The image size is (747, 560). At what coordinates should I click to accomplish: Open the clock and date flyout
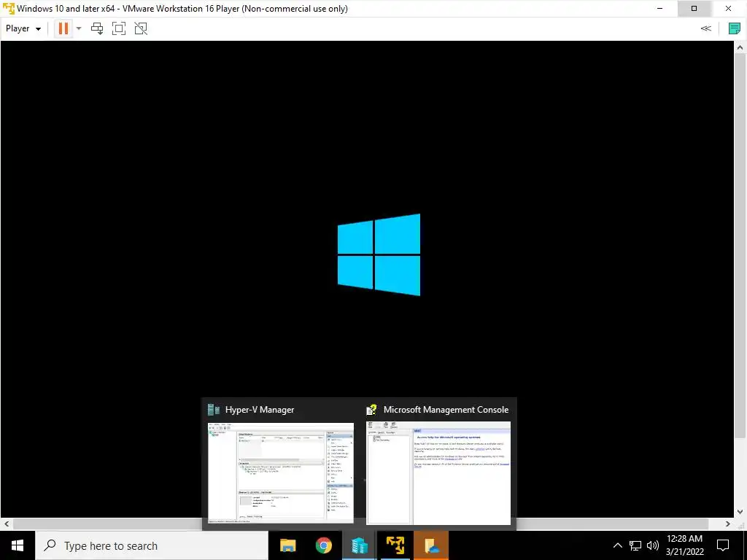684,545
